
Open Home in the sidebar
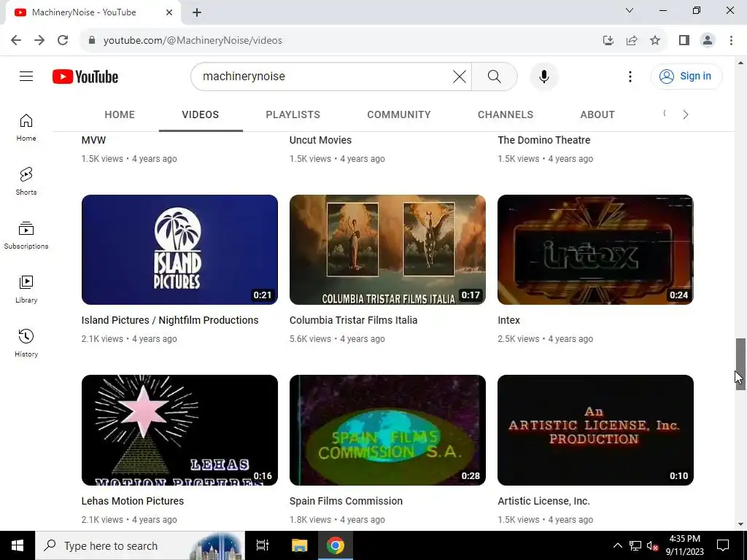point(26,128)
